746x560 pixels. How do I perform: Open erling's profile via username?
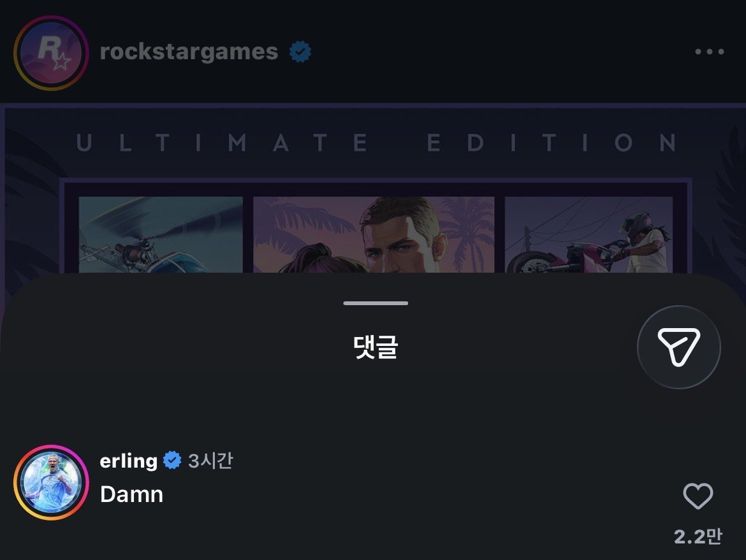pyautogui.click(x=128, y=461)
